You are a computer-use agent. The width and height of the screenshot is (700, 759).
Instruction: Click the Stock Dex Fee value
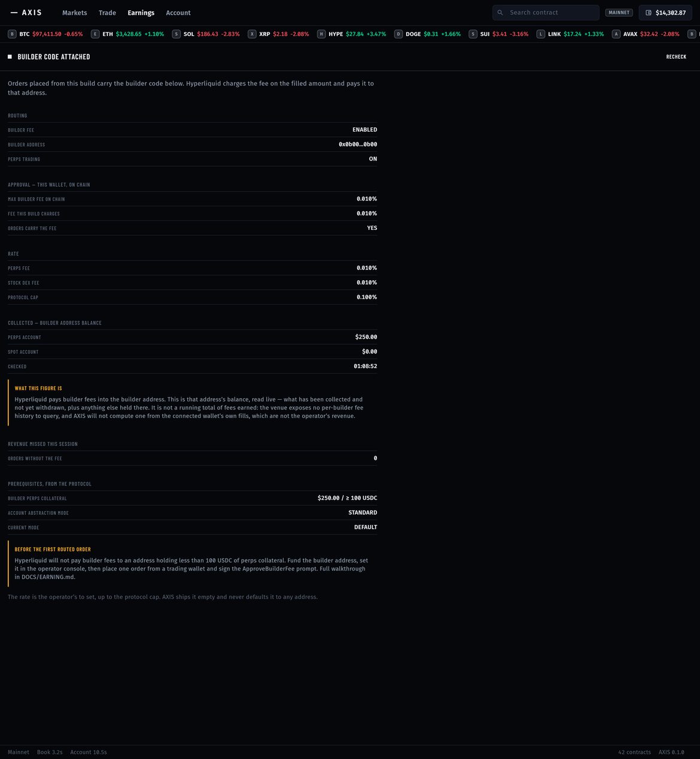[367, 283]
